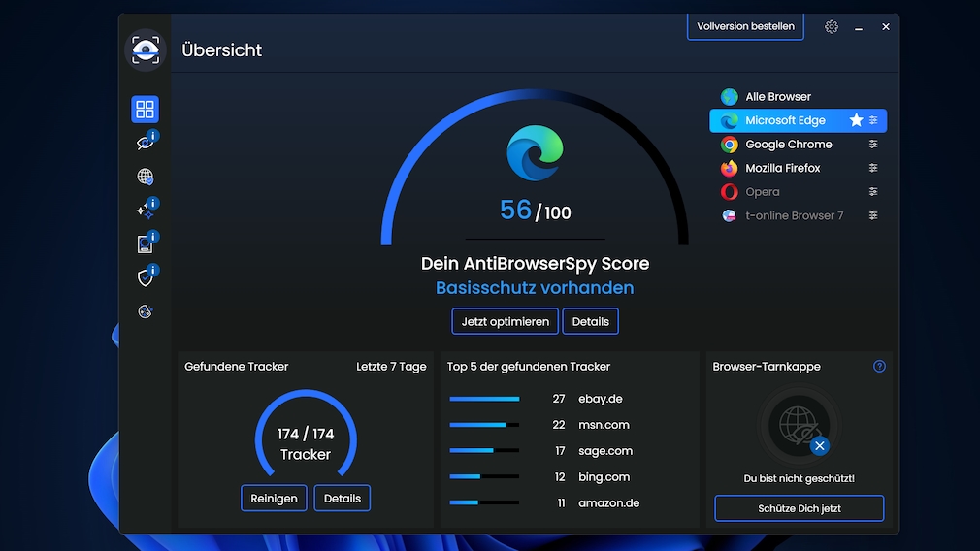Click msn.com in the top tracker list
This screenshot has width=980, height=551.
[x=604, y=425]
